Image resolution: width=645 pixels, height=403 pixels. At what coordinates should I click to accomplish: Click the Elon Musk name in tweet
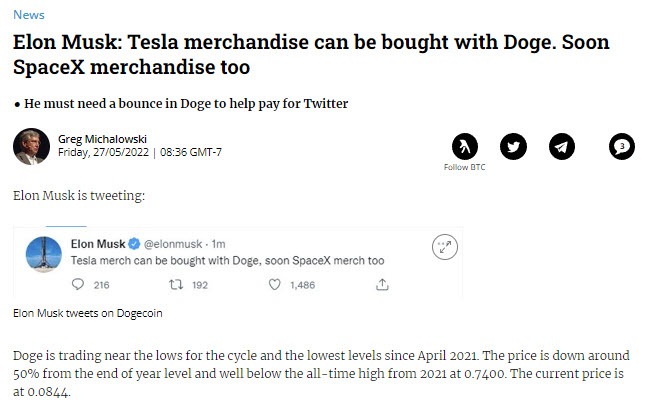[98, 244]
